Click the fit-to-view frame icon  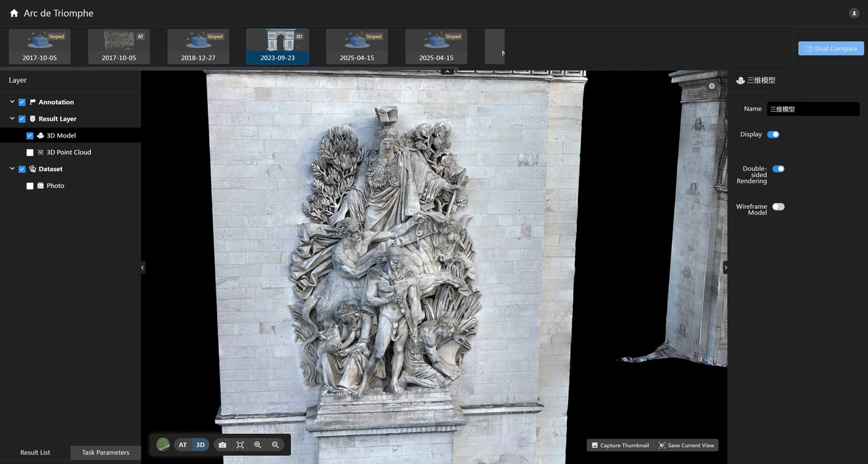240,445
